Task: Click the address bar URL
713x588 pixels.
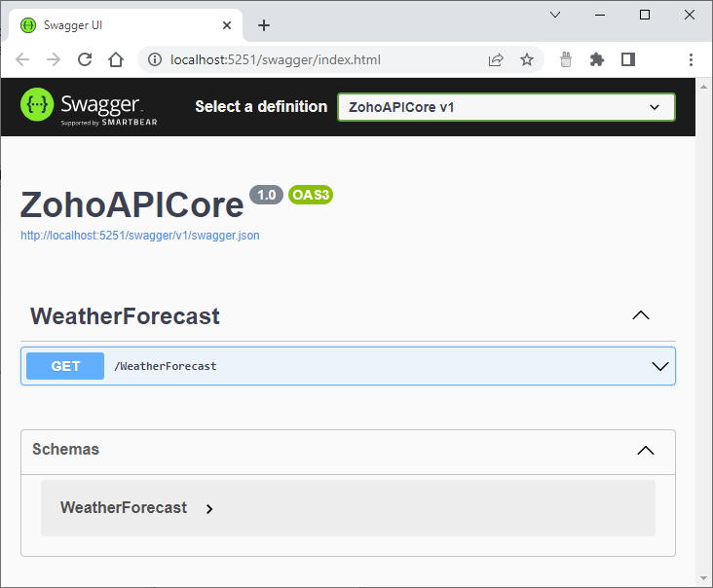Action: coord(275,59)
